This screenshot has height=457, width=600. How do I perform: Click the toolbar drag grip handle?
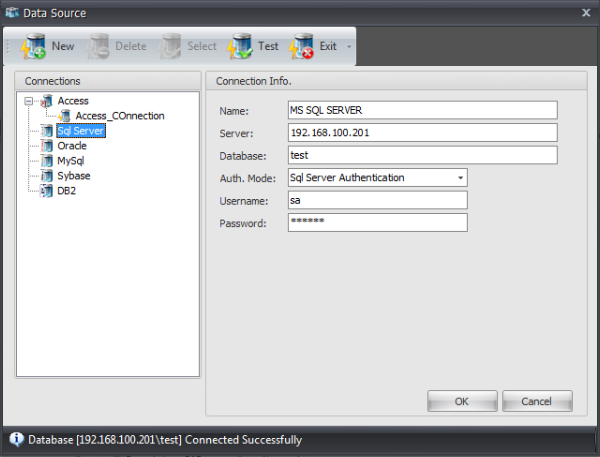click(8, 46)
